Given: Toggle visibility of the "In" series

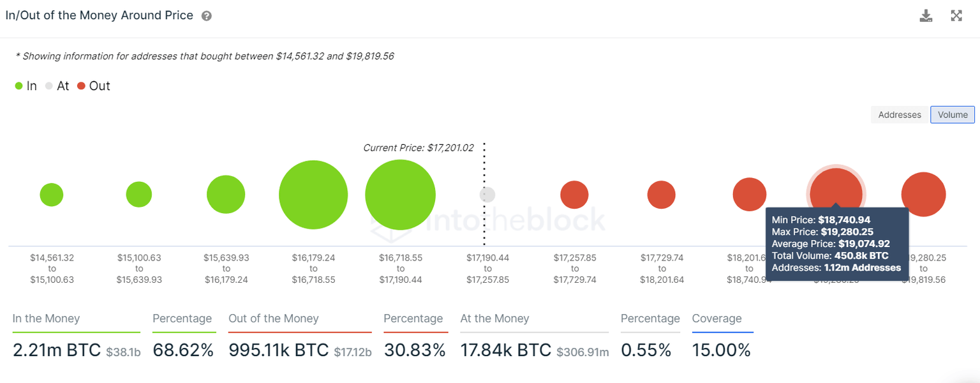Looking at the screenshot, I should click(26, 86).
